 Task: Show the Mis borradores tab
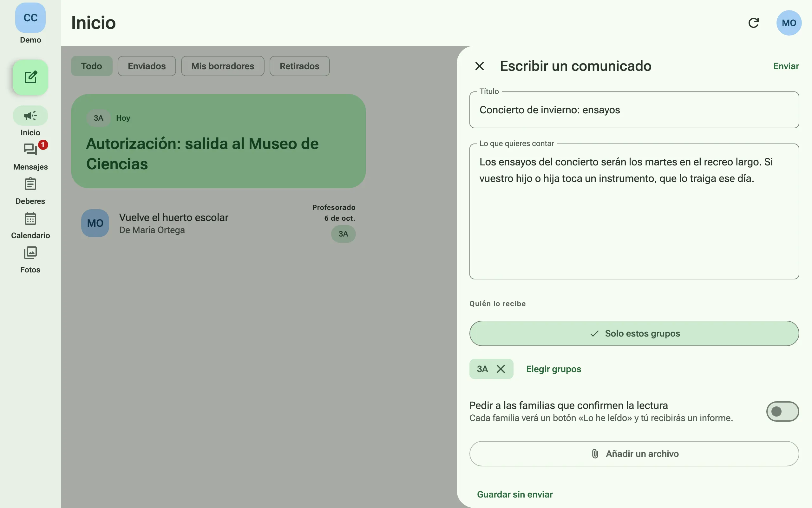[223, 66]
